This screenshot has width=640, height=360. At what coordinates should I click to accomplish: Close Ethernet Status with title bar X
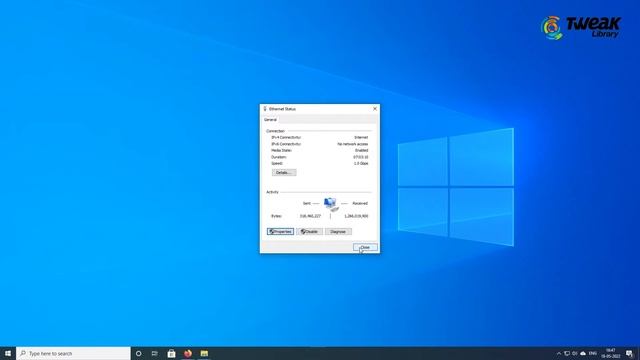click(375, 109)
